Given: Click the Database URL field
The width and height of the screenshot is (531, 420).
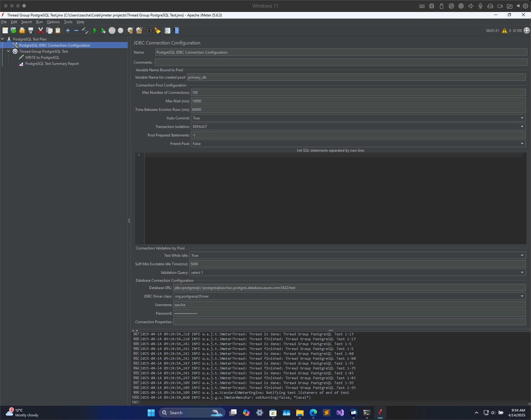Looking at the screenshot, I should 350,288.
